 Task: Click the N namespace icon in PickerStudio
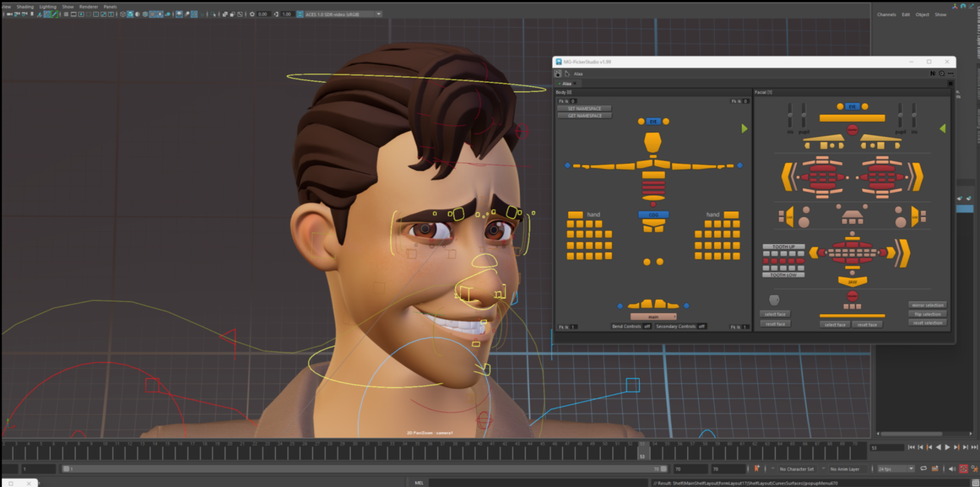(933, 73)
